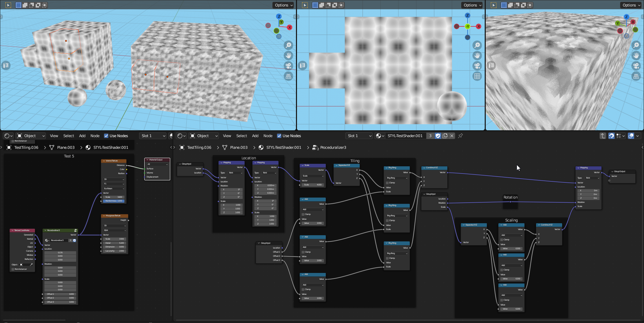Click zoom icon in middle viewport
The width and height of the screenshot is (644, 323).
[x=477, y=45]
